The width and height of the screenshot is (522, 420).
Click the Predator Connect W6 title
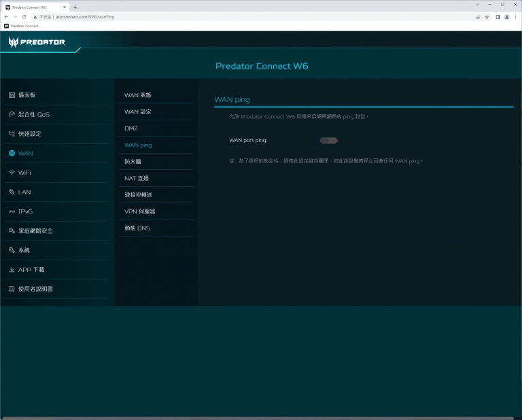[x=262, y=66]
